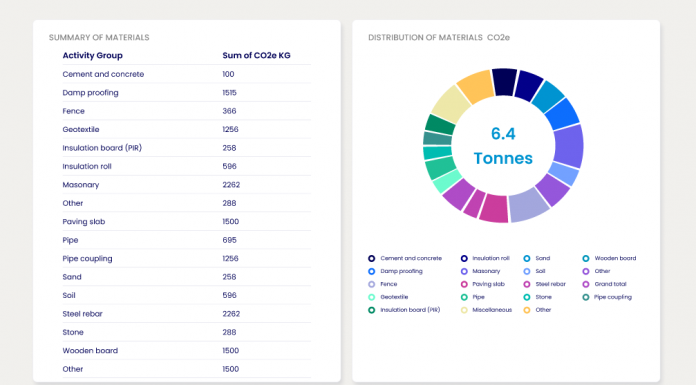Screen dimensions: 696x385
Task: Click the Cement and concrete table row
Action: point(186,74)
